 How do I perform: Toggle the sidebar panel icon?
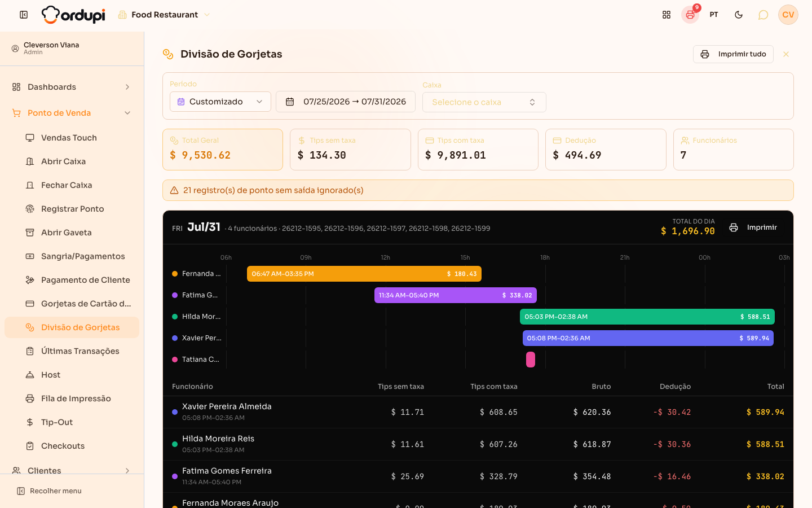[24, 15]
